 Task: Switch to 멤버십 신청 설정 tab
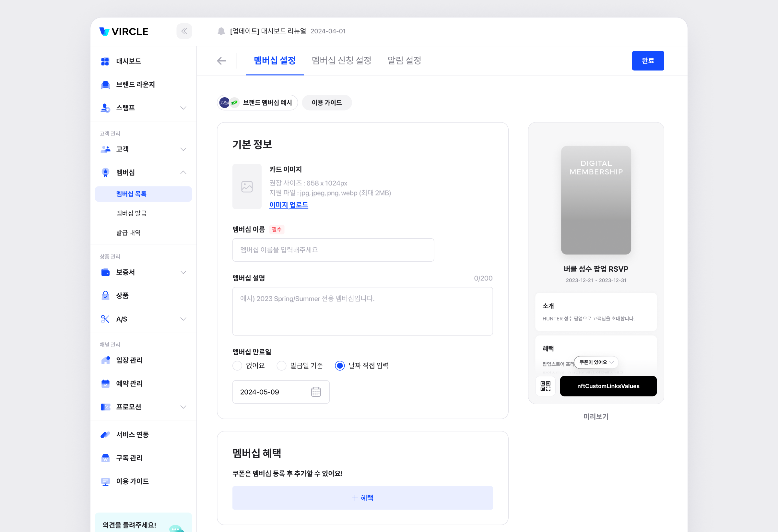tap(341, 61)
